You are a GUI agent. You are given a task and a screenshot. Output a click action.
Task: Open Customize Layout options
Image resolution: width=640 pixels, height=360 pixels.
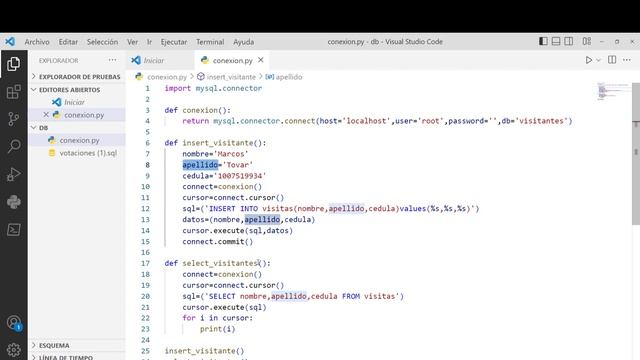pyautogui.click(x=587, y=41)
